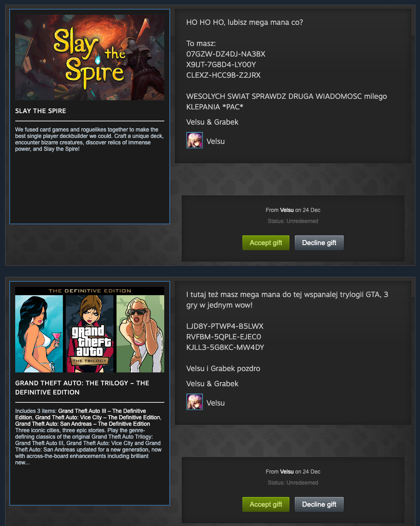The image size is (420, 526).
Task: Decline the Grand Theft Auto Trilogy gift
Action: tap(319, 504)
